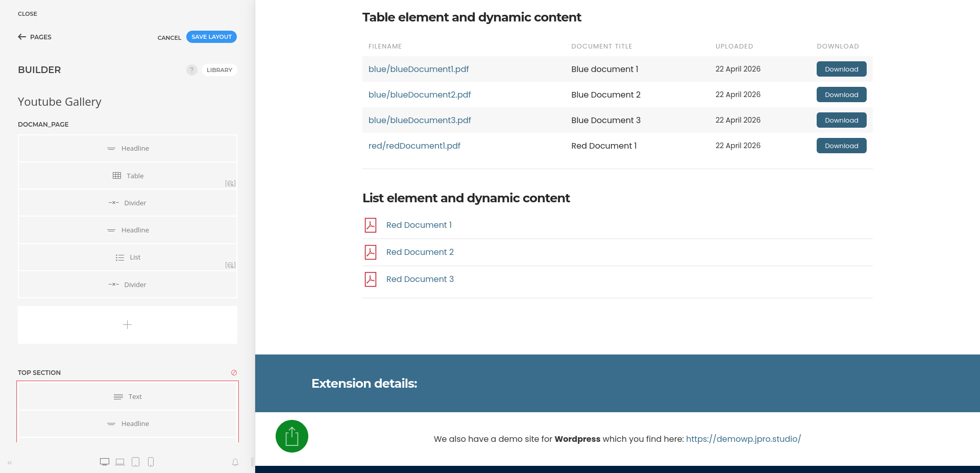Image resolution: width=980 pixels, height=473 pixels.
Task: Switch to desktop preview icon
Action: [x=105, y=462]
